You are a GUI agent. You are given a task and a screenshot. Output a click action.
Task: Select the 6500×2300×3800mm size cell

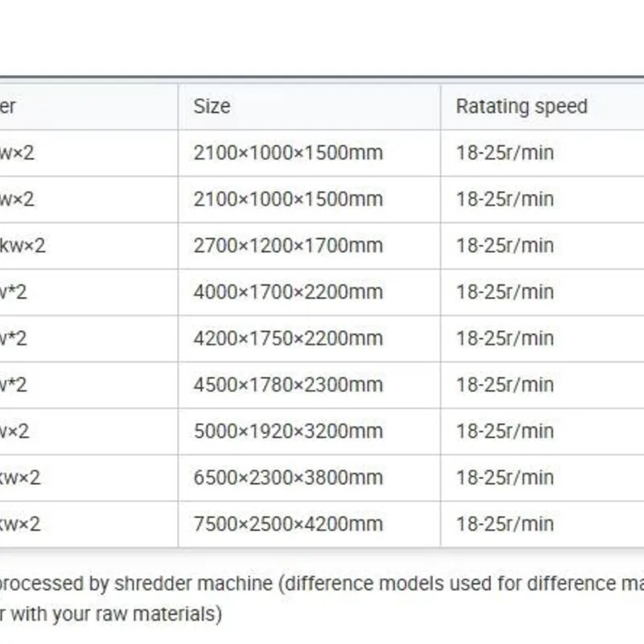[x=288, y=477]
